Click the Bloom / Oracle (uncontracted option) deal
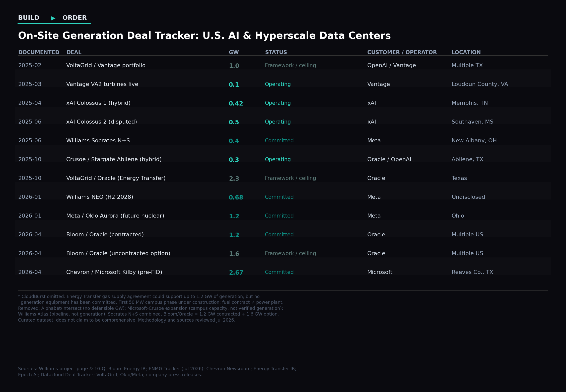Image resolution: width=566 pixels, height=392 pixels. 118,253
